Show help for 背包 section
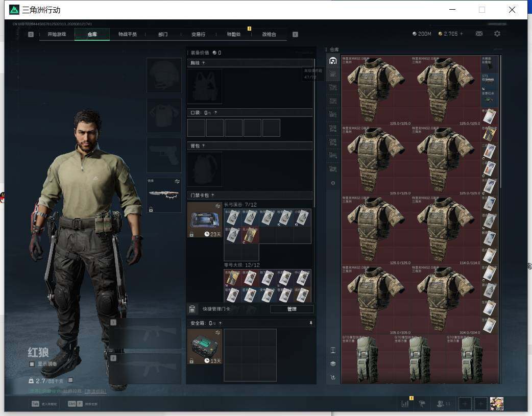 (x=203, y=146)
